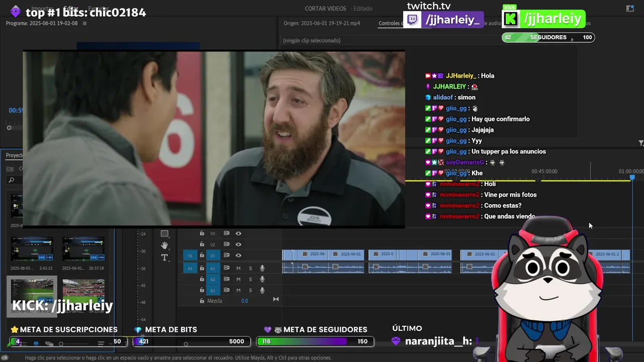The width and height of the screenshot is (644, 362).
Task: Target the V3 track header label
Action: pyautogui.click(x=213, y=233)
